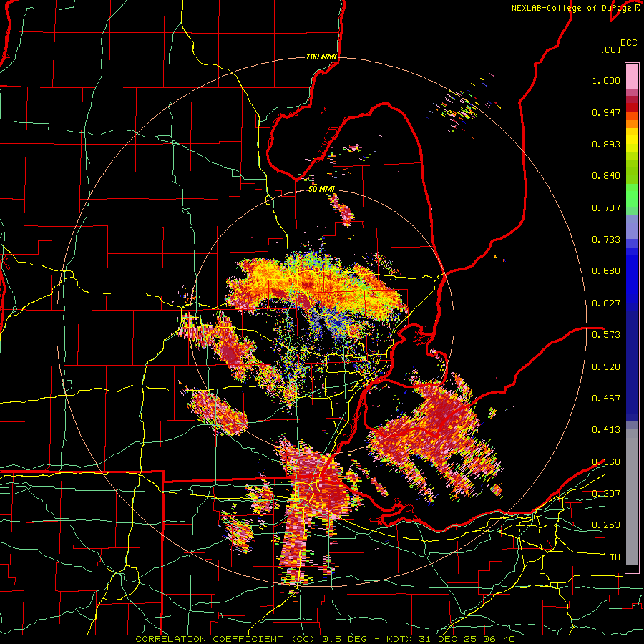The height and width of the screenshot is (644, 644).
Task: Click the 0.893 scale value
Action: 606,144
